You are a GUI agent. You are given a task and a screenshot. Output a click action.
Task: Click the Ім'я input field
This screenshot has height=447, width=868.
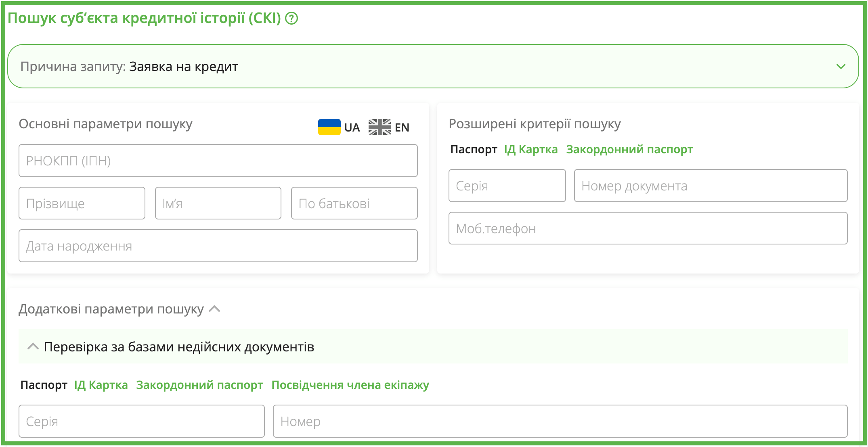[x=218, y=203]
